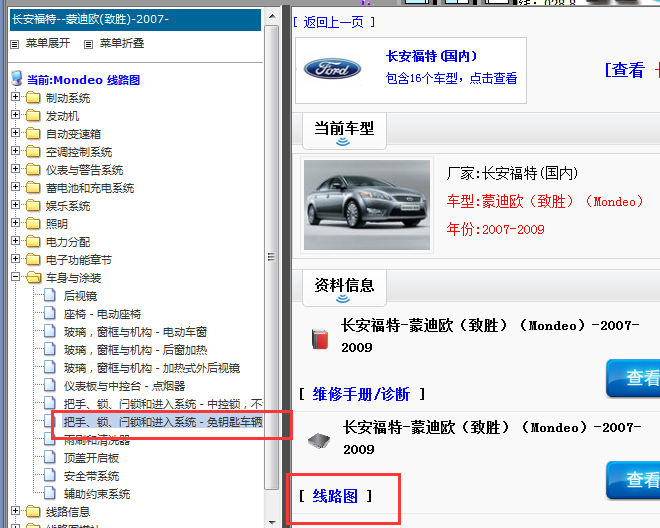
Task: Collapse the 车身与涂装 tree node
Action: (x=16, y=277)
